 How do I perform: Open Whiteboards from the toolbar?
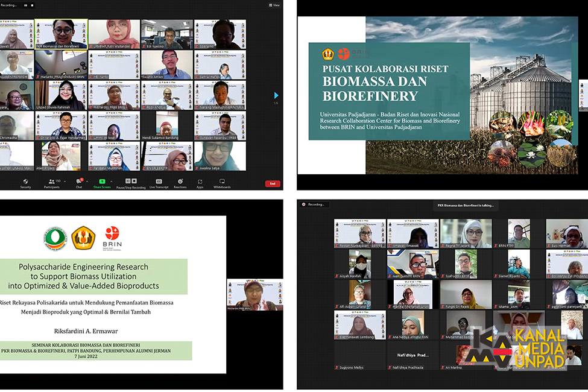(x=222, y=183)
